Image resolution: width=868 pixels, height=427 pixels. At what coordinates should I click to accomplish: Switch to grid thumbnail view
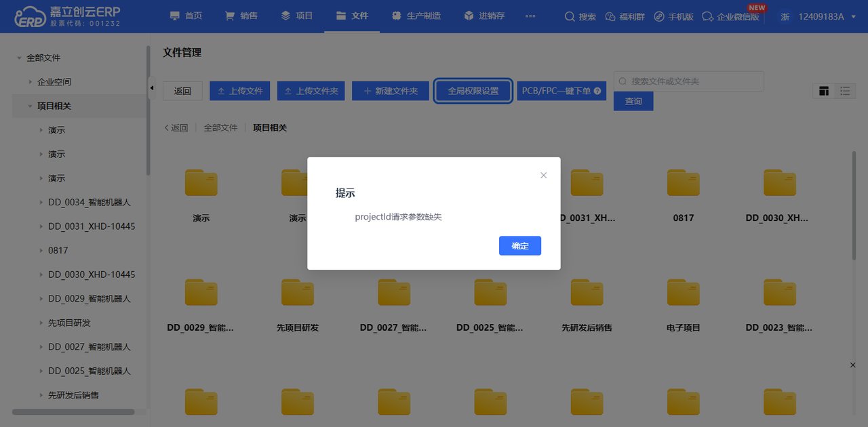point(824,91)
